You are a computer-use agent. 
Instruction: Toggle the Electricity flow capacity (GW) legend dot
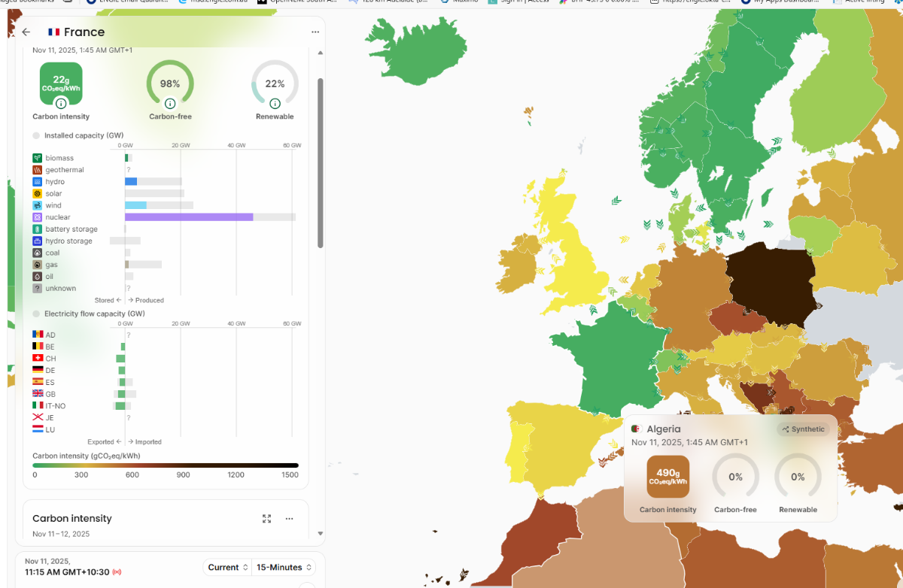[36, 314]
